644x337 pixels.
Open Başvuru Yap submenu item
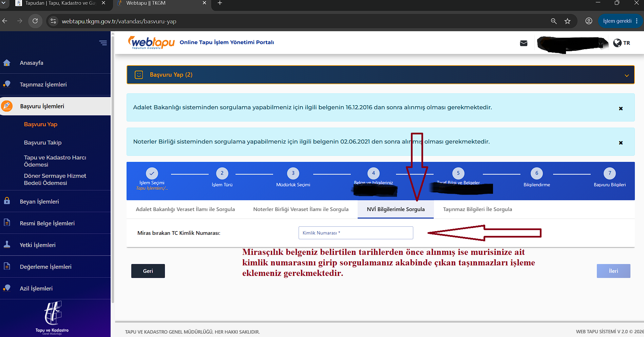coord(41,124)
